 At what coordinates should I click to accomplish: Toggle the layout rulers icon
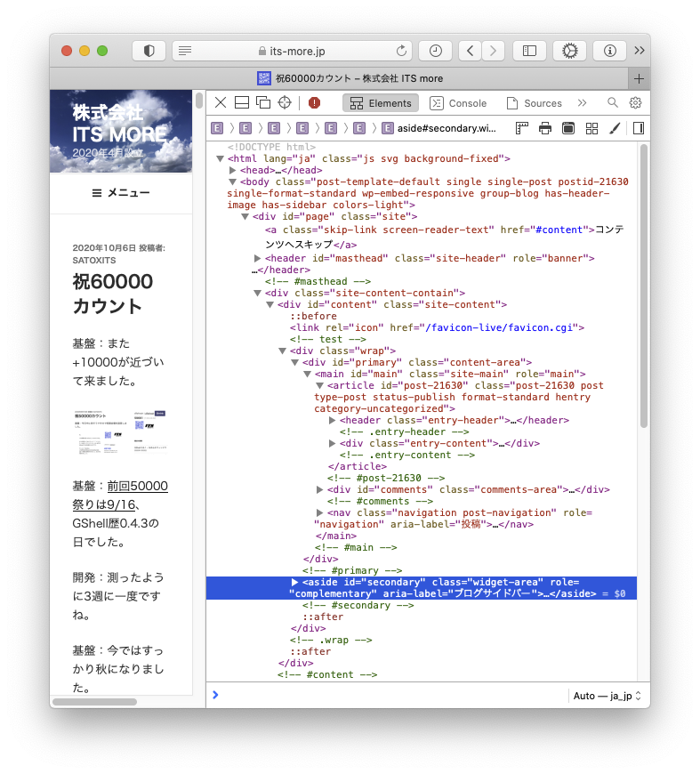click(x=521, y=129)
